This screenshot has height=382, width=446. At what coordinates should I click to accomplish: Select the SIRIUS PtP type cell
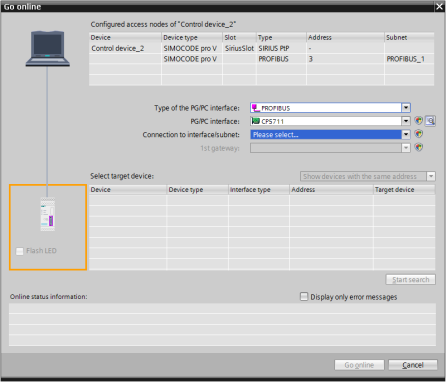(x=281, y=48)
